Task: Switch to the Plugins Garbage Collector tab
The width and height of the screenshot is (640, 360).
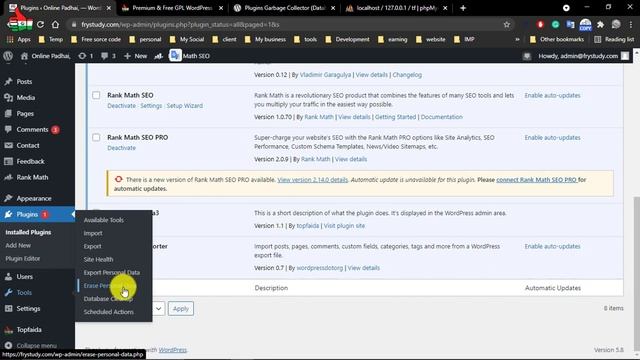Action: tap(284, 8)
